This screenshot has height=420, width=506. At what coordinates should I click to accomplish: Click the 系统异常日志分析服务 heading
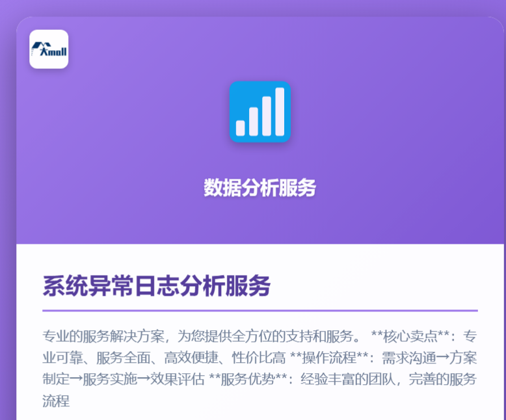(x=157, y=286)
